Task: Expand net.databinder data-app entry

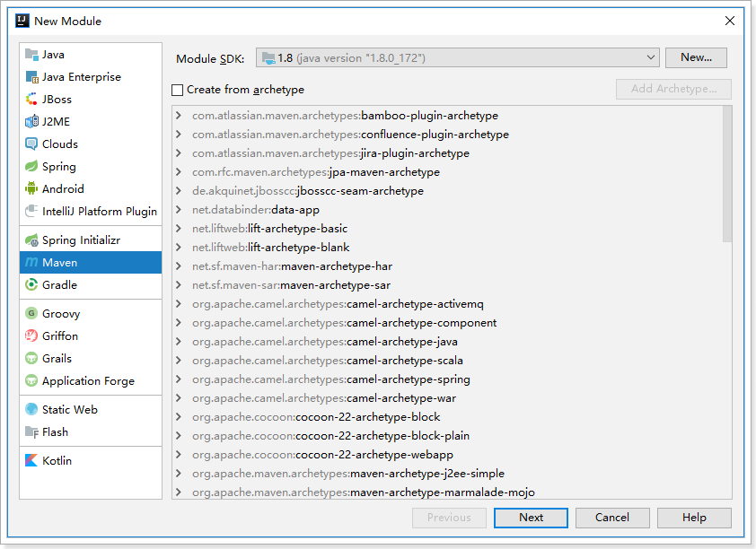Action: pyautogui.click(x=179, y=210)
